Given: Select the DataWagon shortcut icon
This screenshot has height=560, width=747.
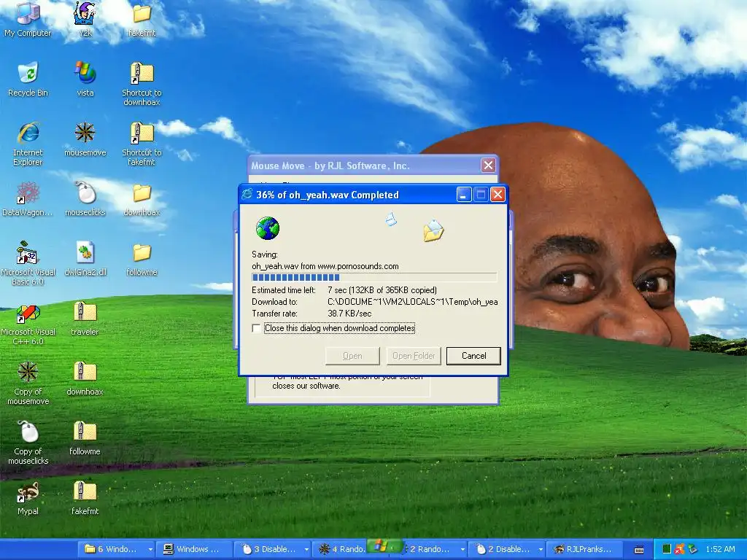Looking at the screenshot, I should [x=28, y=199].
